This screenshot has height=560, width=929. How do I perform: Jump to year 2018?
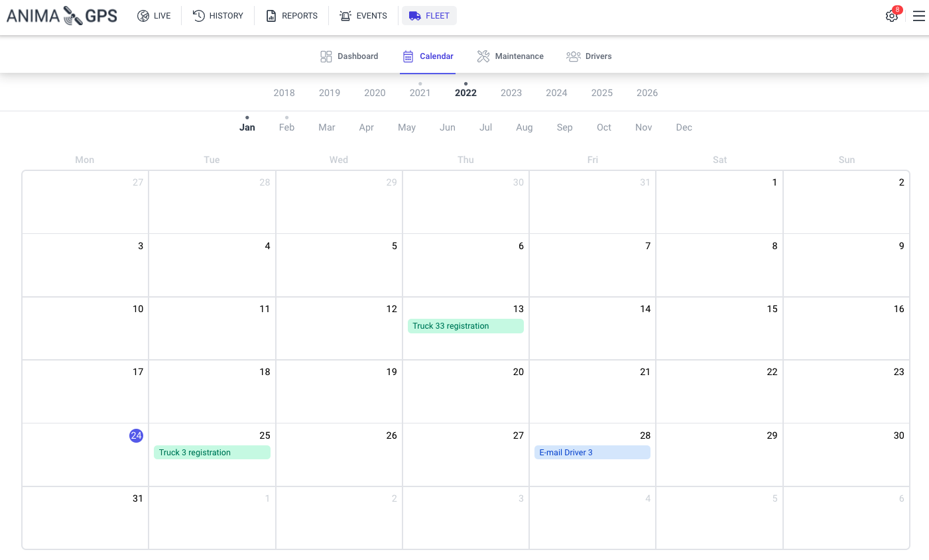click(284, 93)
